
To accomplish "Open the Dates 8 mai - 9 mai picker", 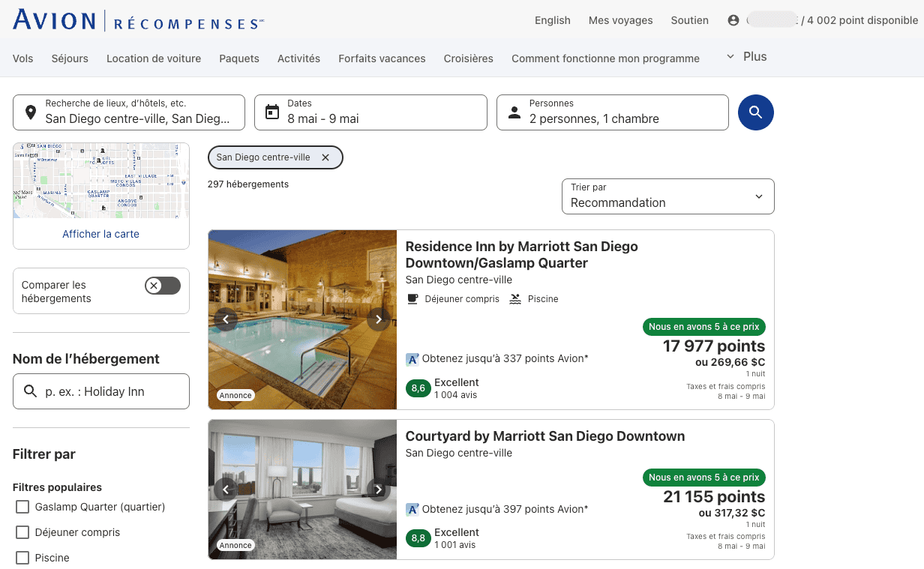I will click(x=370, y=112).
